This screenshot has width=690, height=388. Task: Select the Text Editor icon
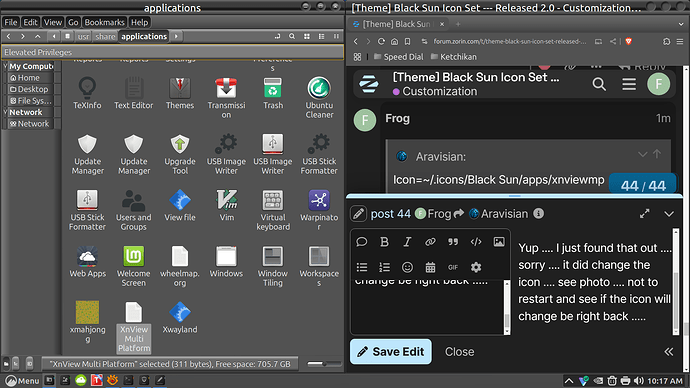click(134, 88)
